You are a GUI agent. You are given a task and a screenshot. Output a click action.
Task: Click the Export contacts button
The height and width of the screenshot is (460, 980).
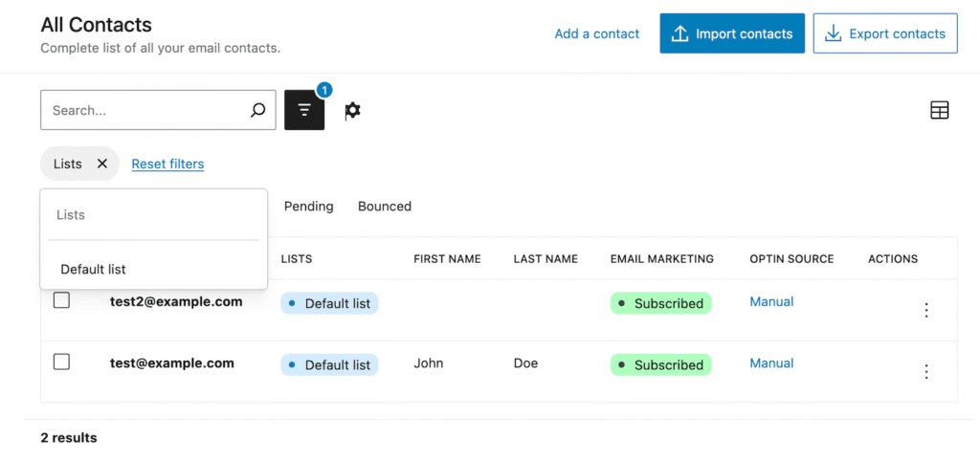tap(885, 33)
